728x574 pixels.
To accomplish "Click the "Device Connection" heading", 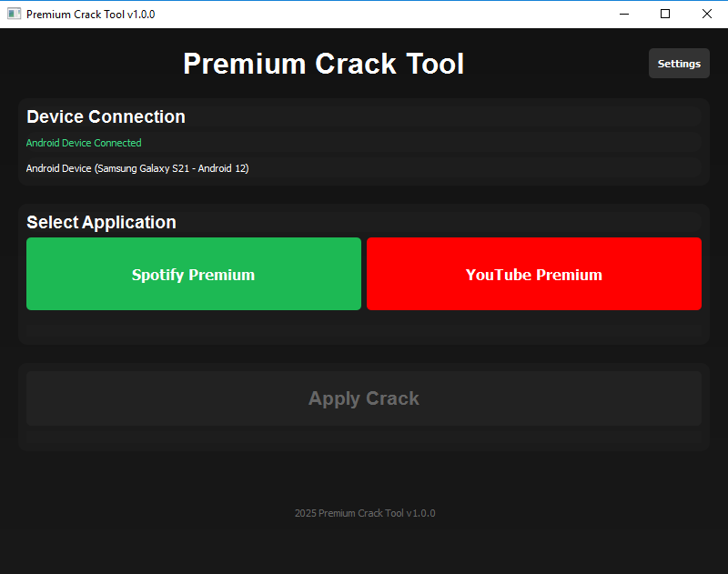I will [x=106, y=116].
